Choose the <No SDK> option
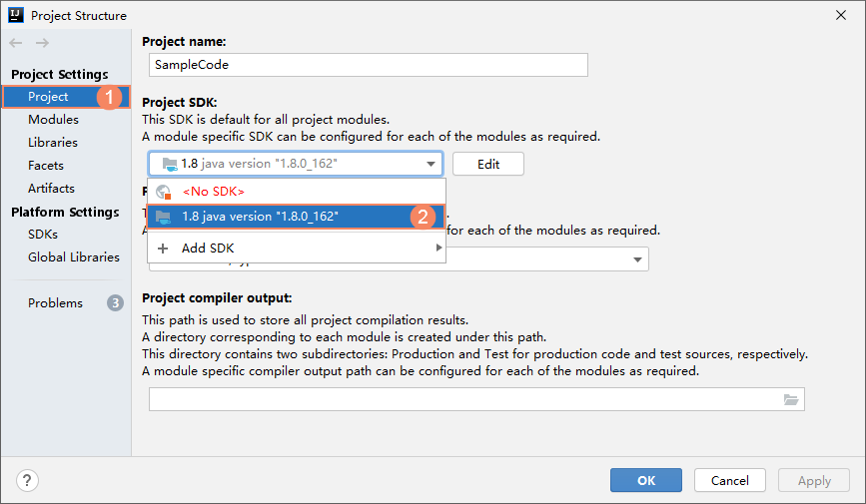 click(x=213, y=191)
